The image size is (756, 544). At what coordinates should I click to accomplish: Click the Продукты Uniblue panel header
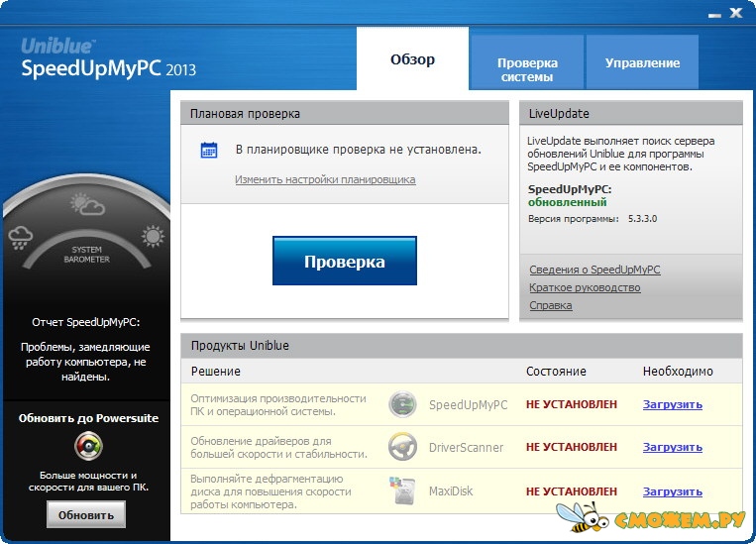click(x=462, y=345)
